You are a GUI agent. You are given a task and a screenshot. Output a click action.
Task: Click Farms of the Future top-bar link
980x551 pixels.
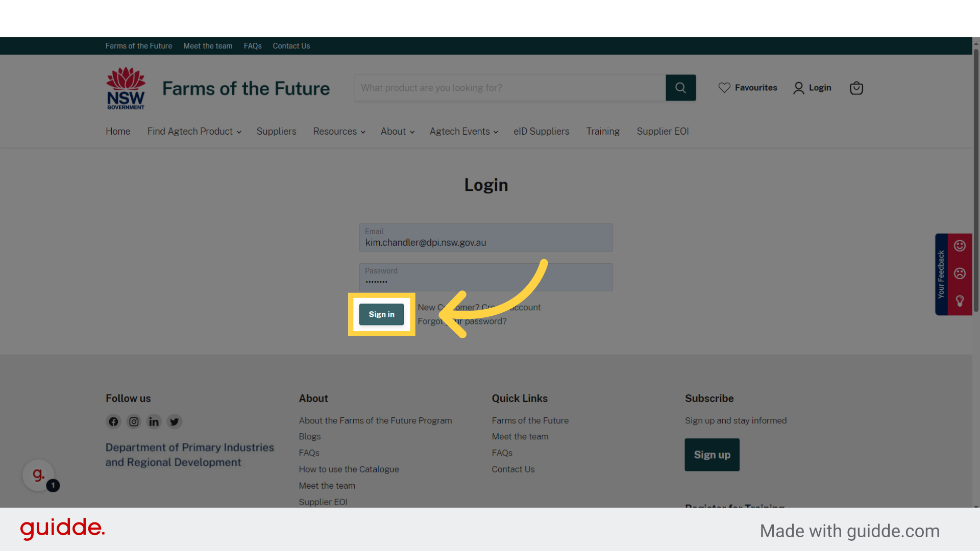point(139,46)
